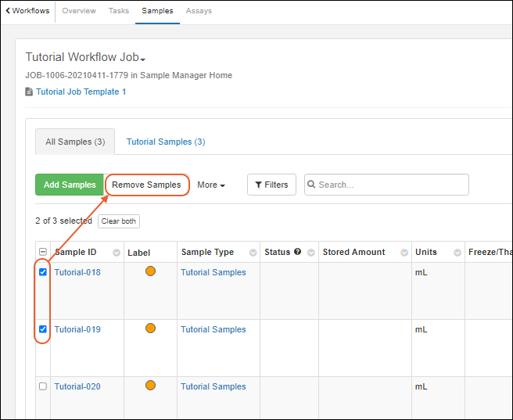Uncheck the Tutorial-018 row checkbox
This screenshot has width=513, height=420.
pos(43,273)
